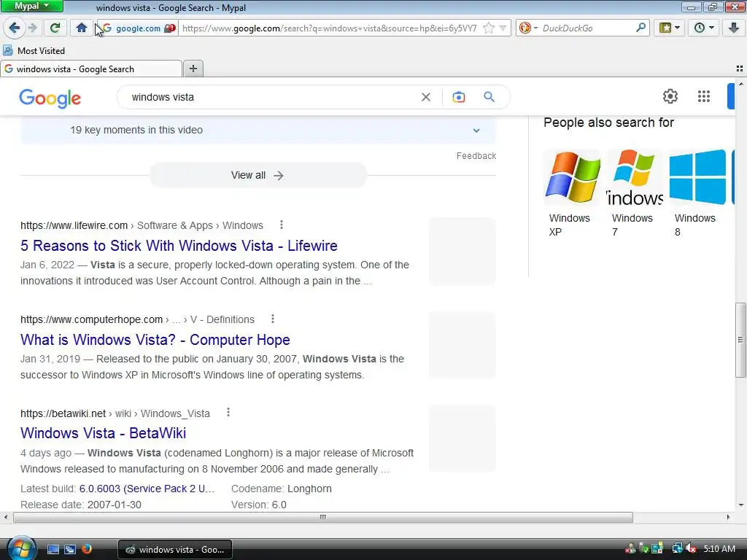The image size is (747, 560).
Task: Select the windows vista - Google Search tab
Action: [x=91, y=69]
